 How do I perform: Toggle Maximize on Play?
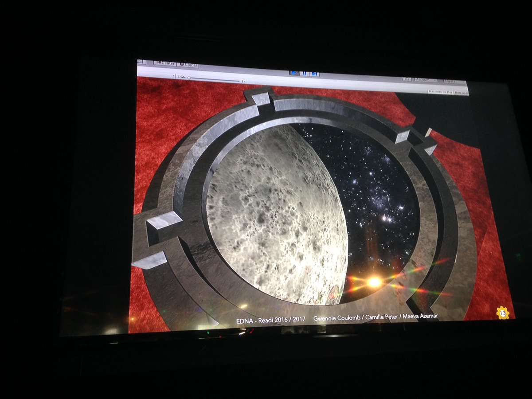point(440,92)
